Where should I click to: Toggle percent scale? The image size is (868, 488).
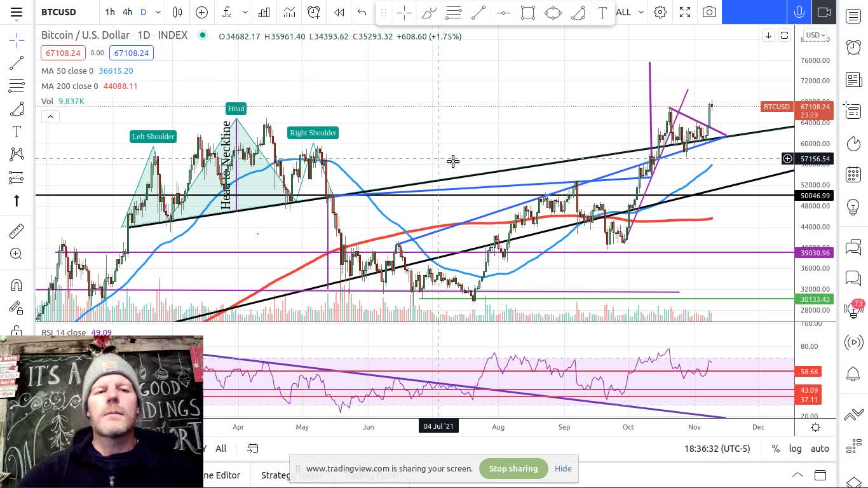(775, 449)
